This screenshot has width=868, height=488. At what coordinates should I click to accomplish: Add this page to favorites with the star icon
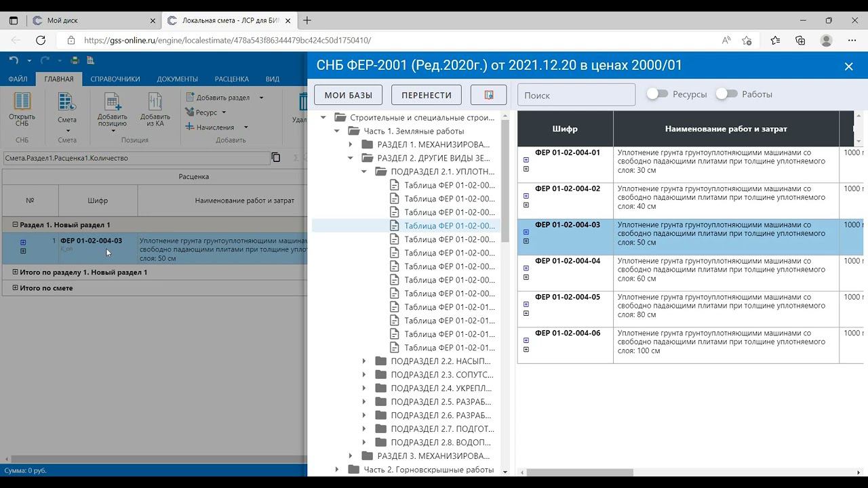tap(747, 41)
